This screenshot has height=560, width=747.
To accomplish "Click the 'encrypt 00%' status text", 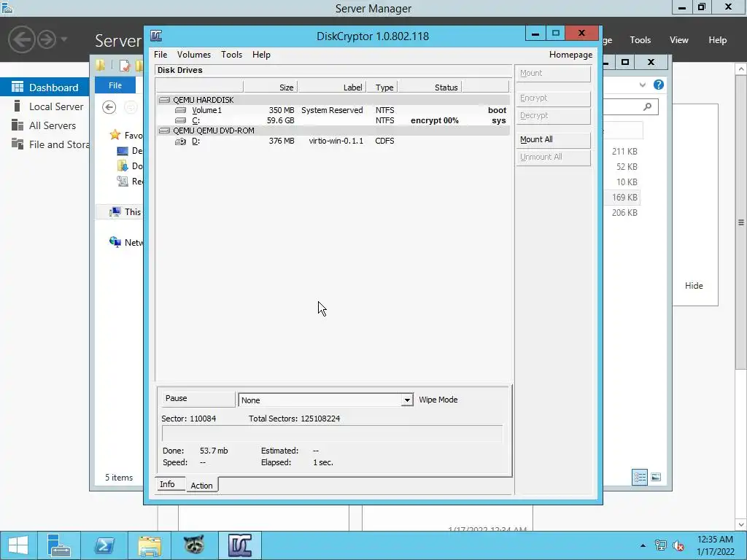I will point(435,120).
